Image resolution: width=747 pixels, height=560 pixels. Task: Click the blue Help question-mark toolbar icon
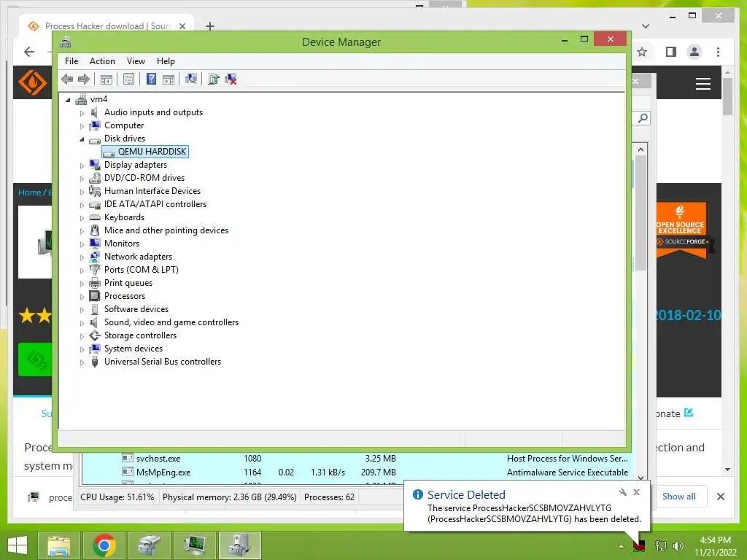[x=151, y=79]
